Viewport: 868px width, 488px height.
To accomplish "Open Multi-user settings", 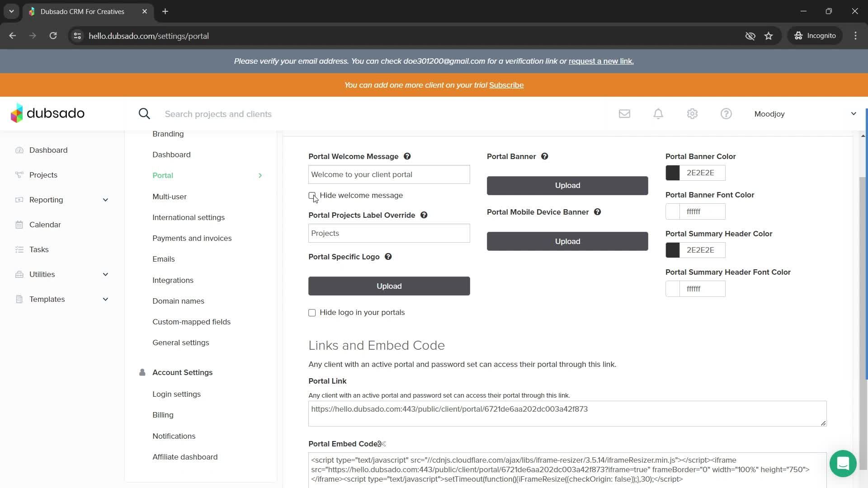I will point(170,197).
